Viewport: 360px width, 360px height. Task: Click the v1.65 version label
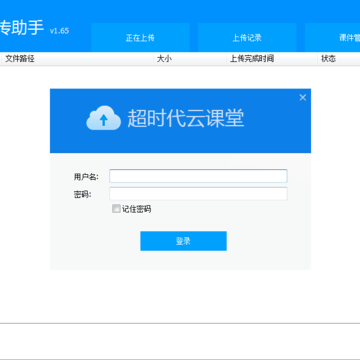pyautogui.click(x=59, y=31)
